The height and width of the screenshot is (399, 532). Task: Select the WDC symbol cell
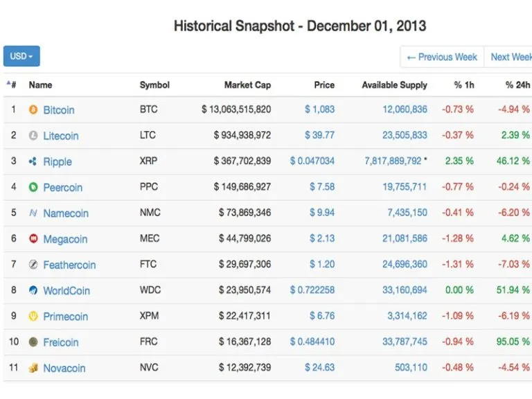coord(150,290)
